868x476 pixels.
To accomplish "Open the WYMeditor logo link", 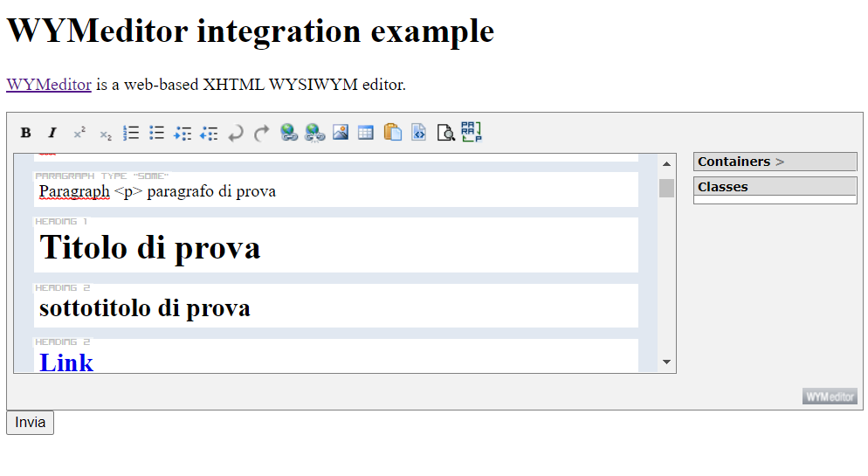I will (830, 397).
